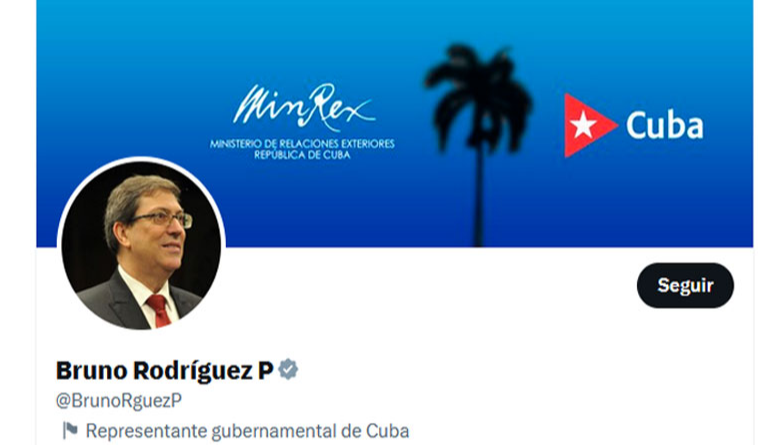Click the eyeglasses in the profile photo

click(165, 219)
